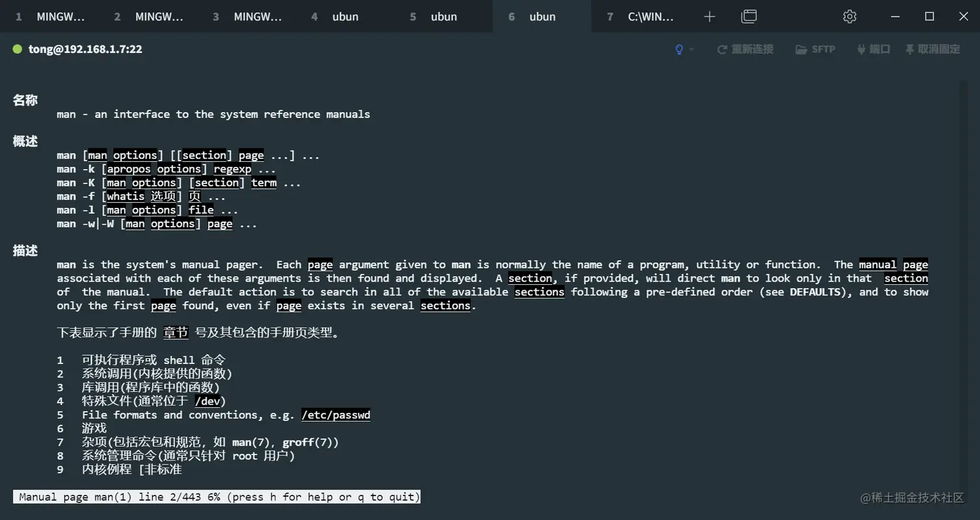Click the 'man - an interface' description line

(213, 114)
